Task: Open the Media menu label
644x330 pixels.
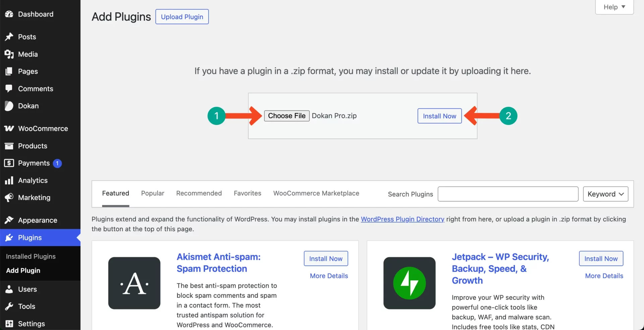Action: click(28, 54)
